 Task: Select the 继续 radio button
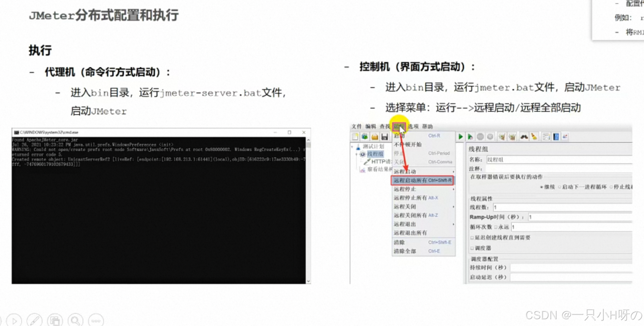pyautogui.click(x=542, y=187)
